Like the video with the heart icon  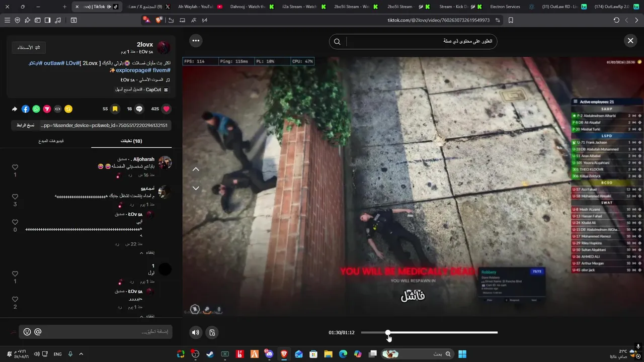coord(167,109)
